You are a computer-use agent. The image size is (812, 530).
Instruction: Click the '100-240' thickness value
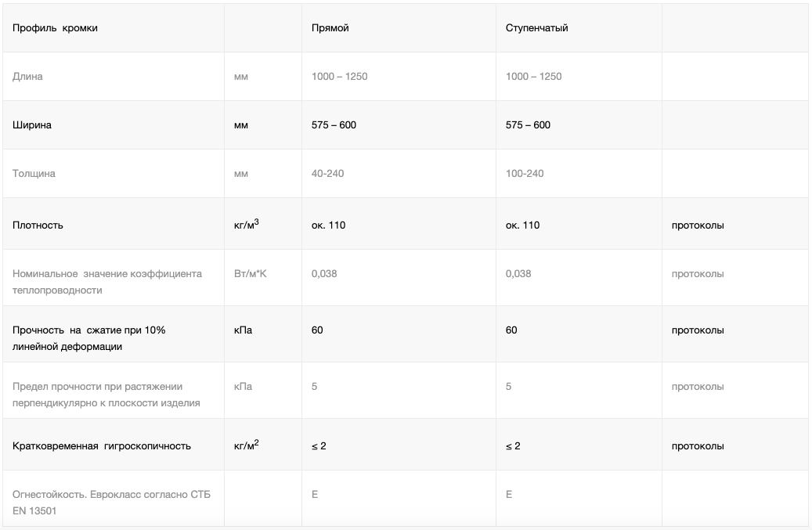pyautogui.click(x=525, y=173)
